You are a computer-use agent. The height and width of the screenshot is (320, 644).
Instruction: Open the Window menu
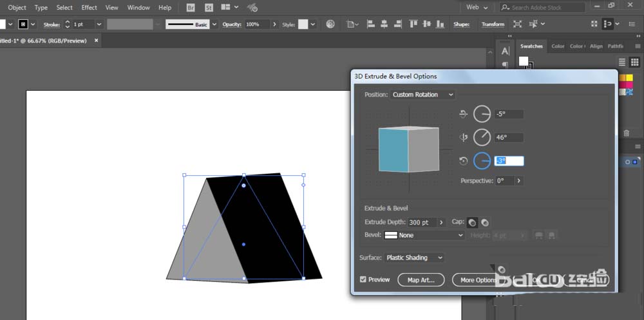(x=138, y=7)
